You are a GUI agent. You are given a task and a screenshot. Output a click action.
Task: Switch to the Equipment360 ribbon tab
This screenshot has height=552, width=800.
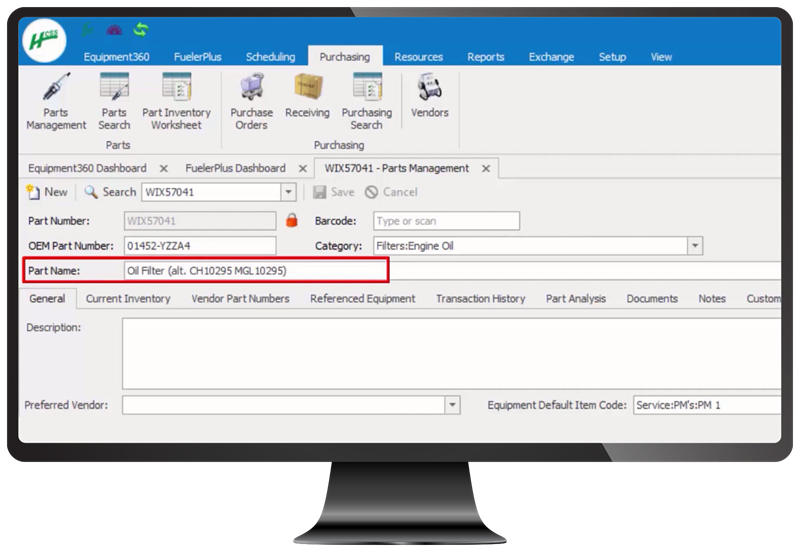(116, 57)
